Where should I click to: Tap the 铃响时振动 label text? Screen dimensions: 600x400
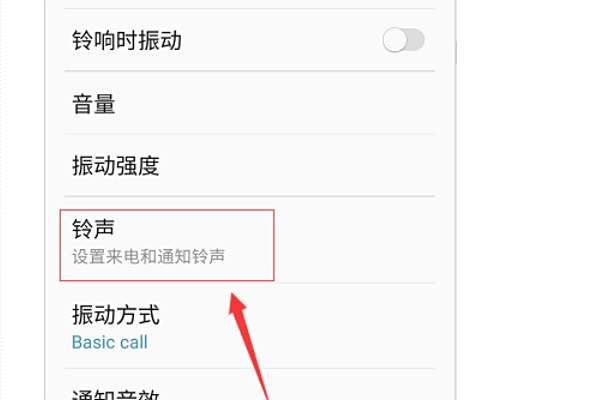click(x=127, y=40)
